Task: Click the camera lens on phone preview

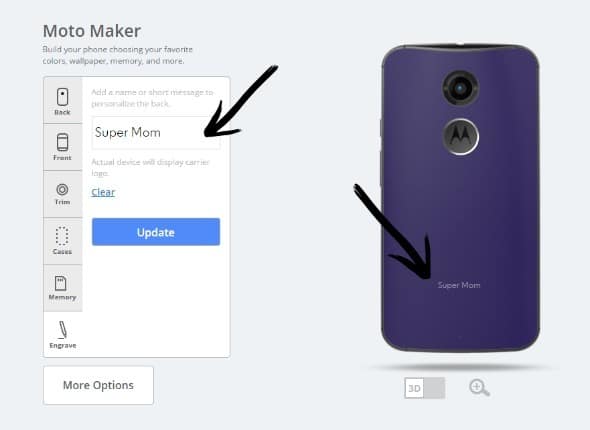Action: [x=460, y=88]
